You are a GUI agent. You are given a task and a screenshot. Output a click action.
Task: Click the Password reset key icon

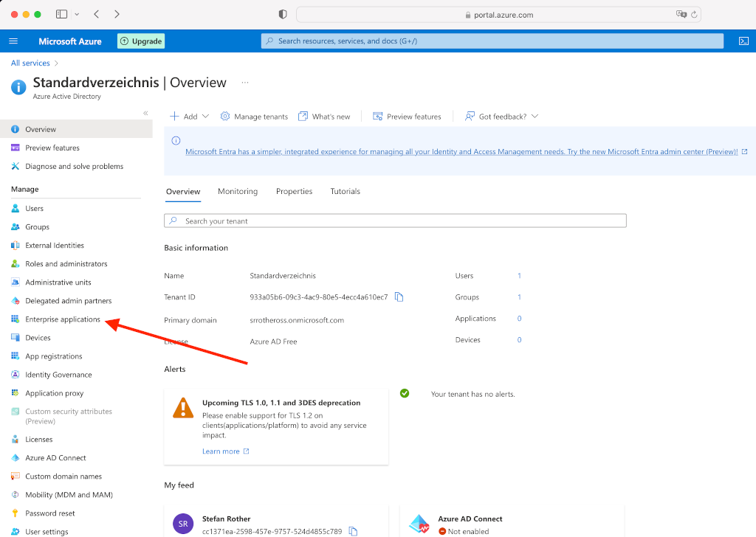click(x=15, y=513)
